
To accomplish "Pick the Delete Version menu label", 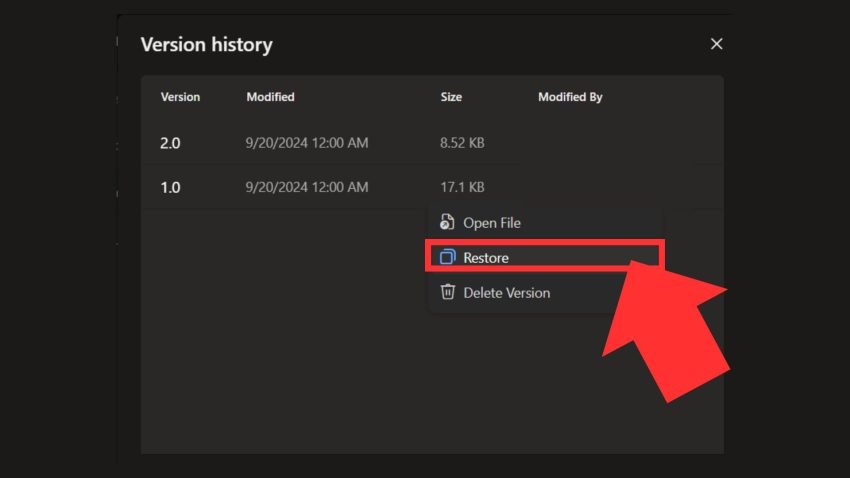I will point(506,293).
